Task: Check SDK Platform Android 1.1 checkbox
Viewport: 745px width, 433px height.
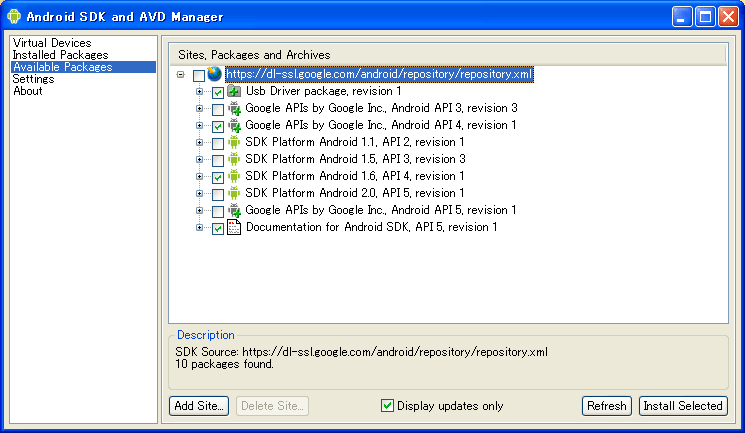Action: coord(218,143)
